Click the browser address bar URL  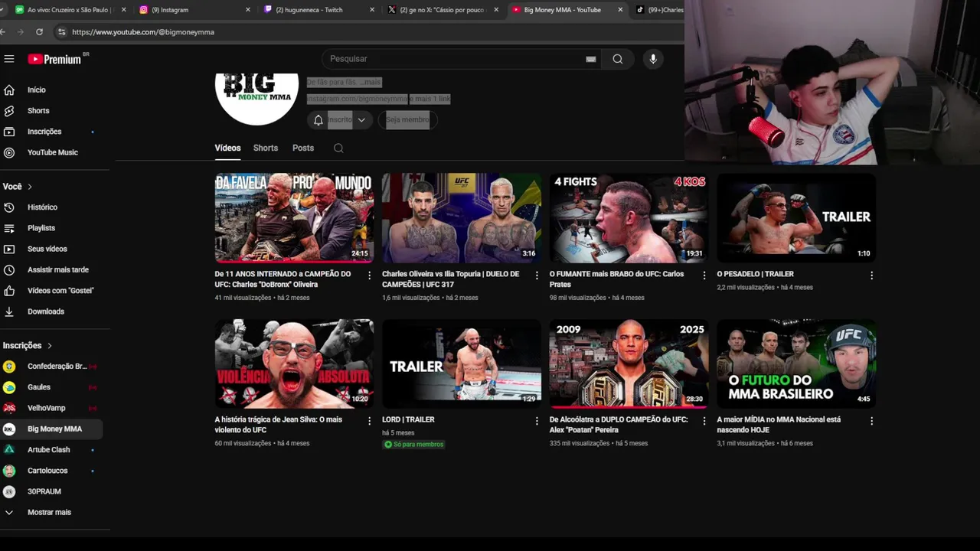(143, 32)
